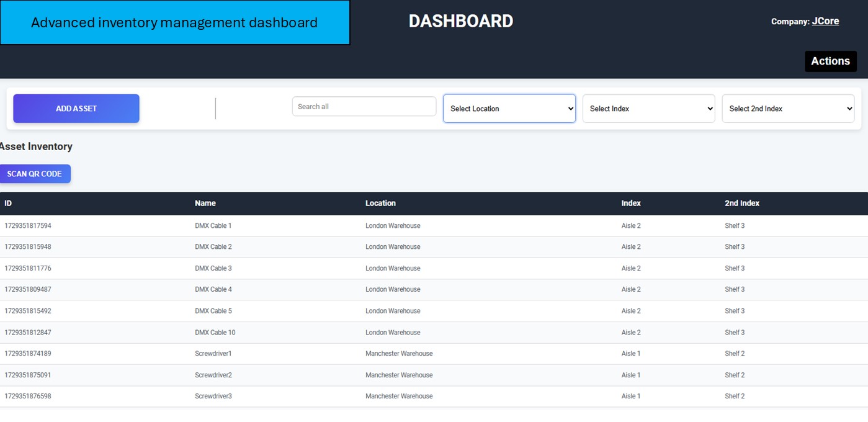This screenshot has width=868, height=422.
Task: Click asset ID 1729351876598
Action: (x=28, y=397)
